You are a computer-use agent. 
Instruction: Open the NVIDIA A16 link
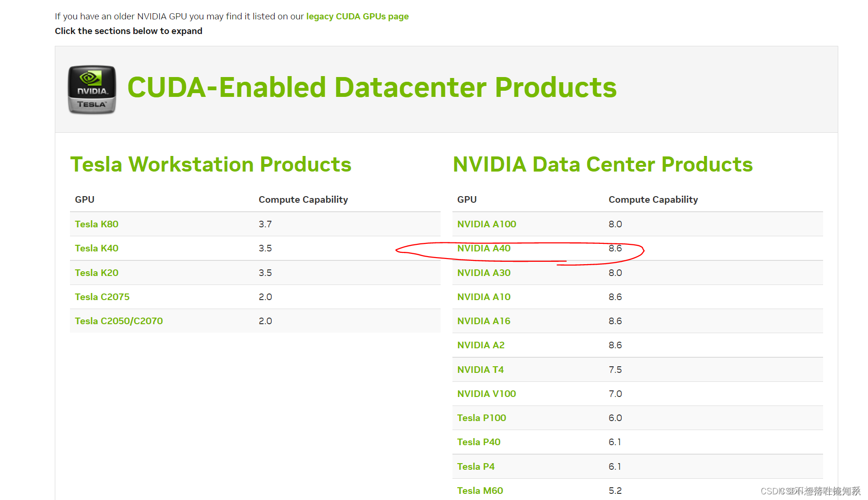pyautogui.click(x=484, y=321)
